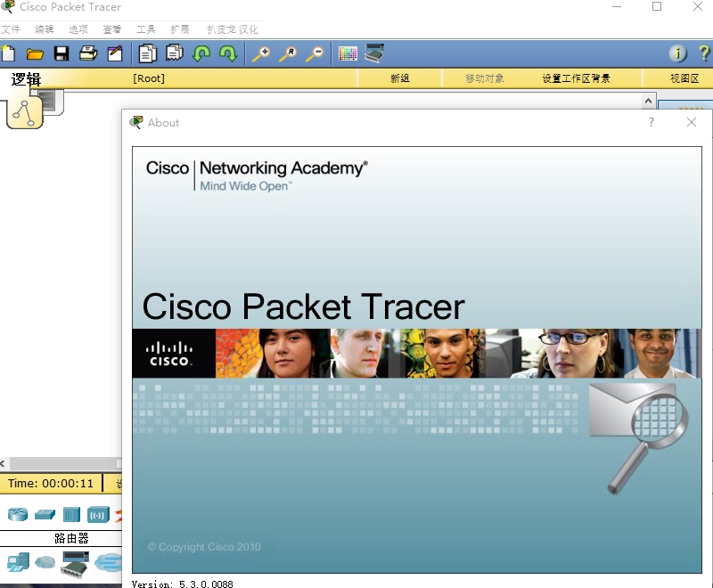The width and height of the screenshot is (713, 588).
Task: Open the custom devices dialog icon
Action: [x=374, y=53]
